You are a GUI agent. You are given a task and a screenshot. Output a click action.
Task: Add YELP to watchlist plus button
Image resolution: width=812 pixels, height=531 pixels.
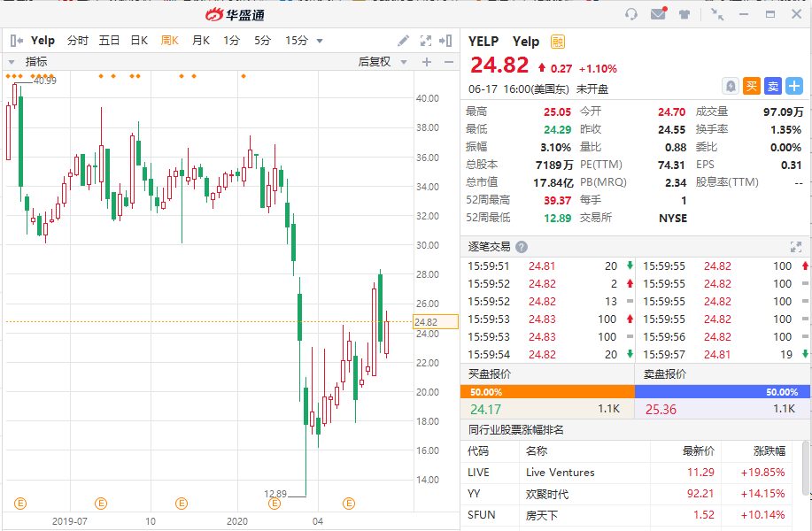pos(794,86)
